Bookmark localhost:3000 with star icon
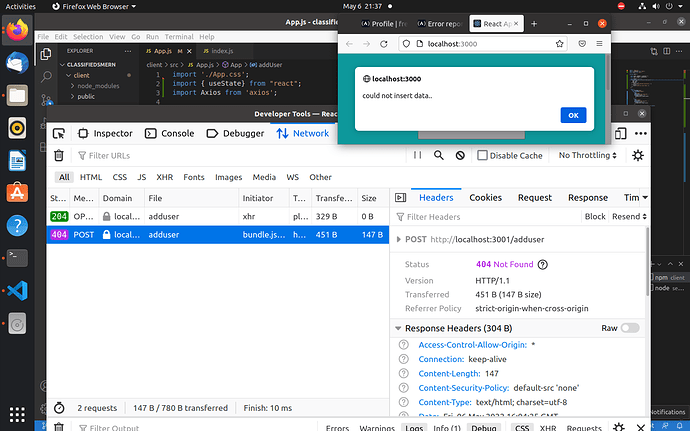Screen dimensions: 690x431 (x=559, y=44)
